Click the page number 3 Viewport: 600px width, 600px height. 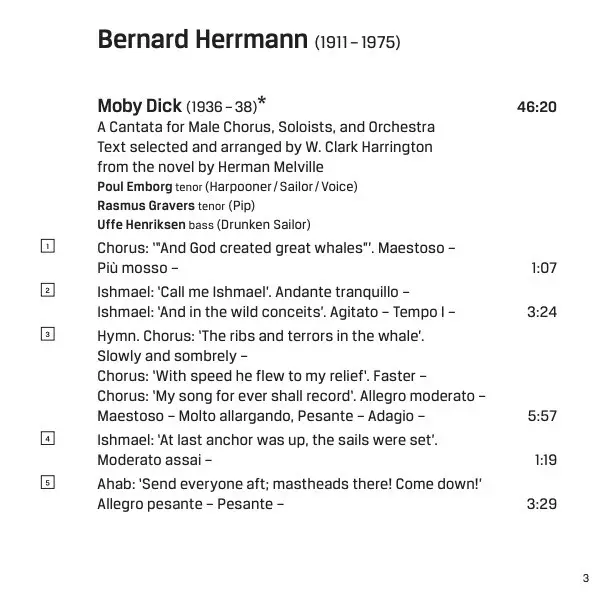(x=585, y=578)
